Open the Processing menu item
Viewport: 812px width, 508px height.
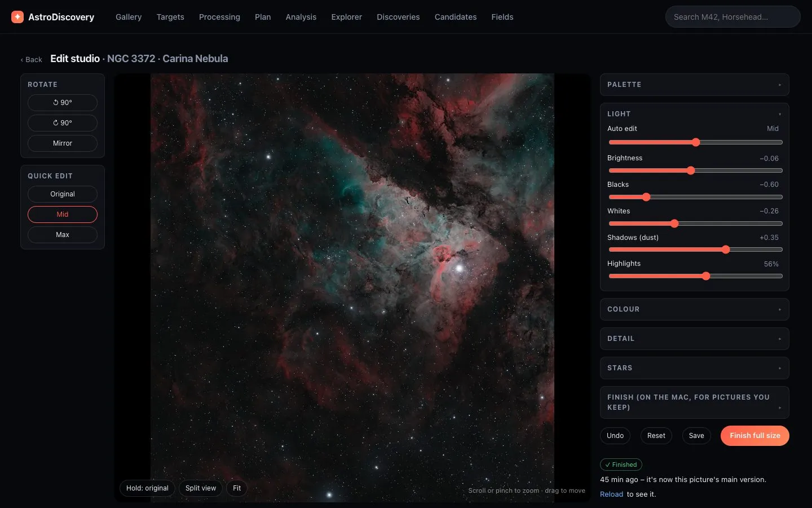point(219,17)
